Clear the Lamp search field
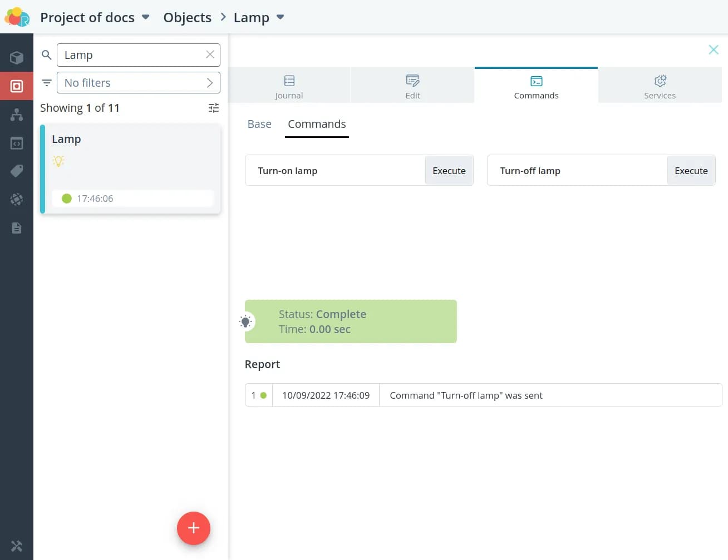This screenshot has height=560, width=728. [x=210, y=54]
